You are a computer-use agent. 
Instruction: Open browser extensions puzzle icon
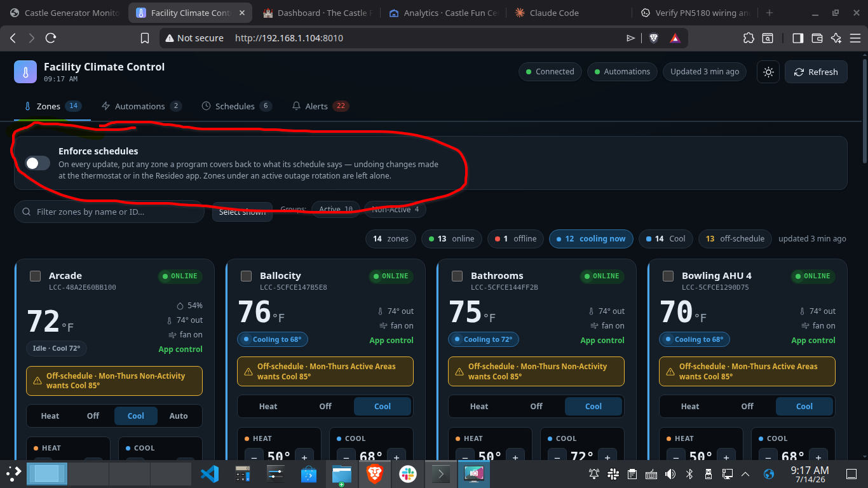[x=748, y=38]
